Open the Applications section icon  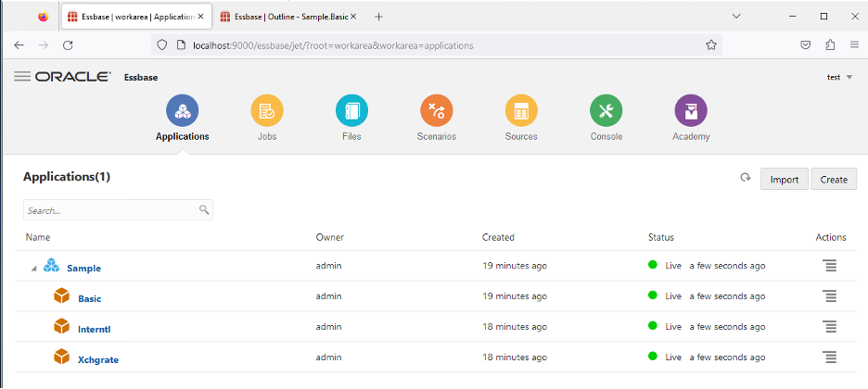pos(182,110)
